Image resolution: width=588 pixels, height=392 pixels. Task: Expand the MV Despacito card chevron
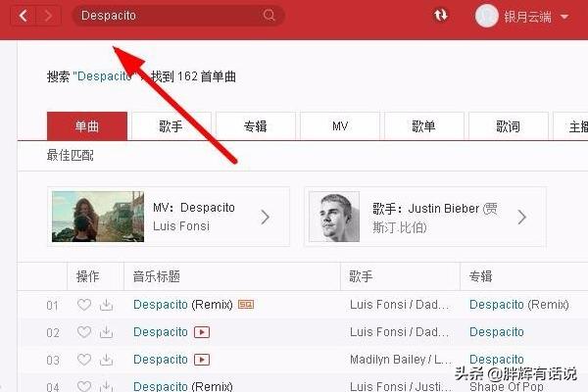(266, 217)
